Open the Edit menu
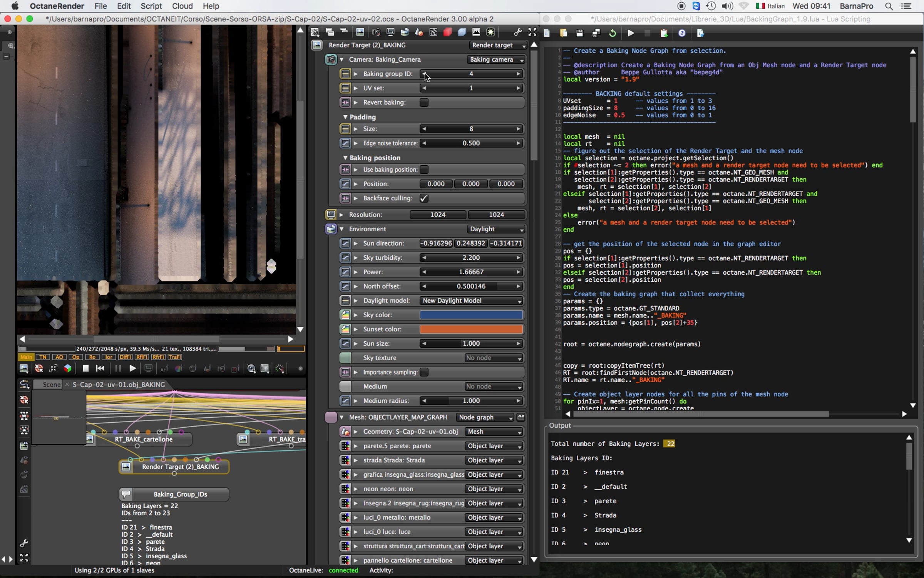Screen dimensions: 924x578 124,6
